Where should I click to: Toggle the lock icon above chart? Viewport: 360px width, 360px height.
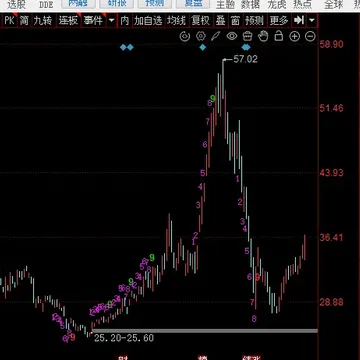pyautogui.click(x=279, y=36)
